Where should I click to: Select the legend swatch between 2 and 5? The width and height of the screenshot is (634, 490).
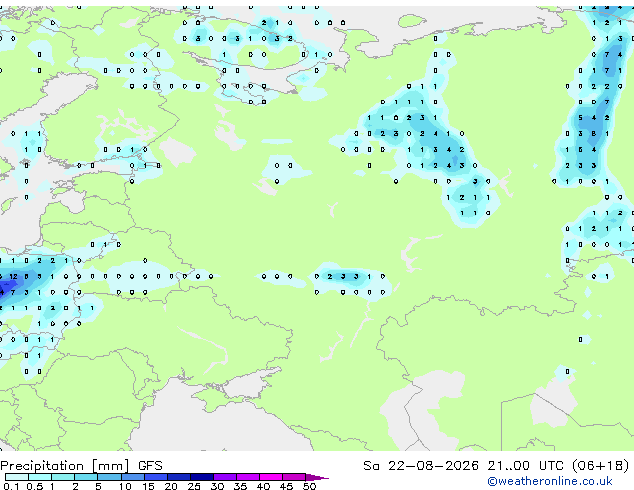point(86,477)
